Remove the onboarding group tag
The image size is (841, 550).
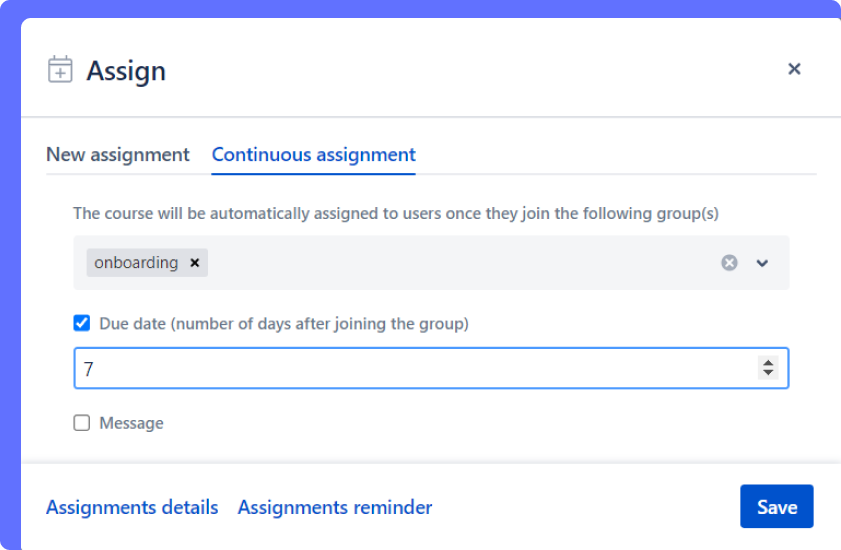(195, 263)
